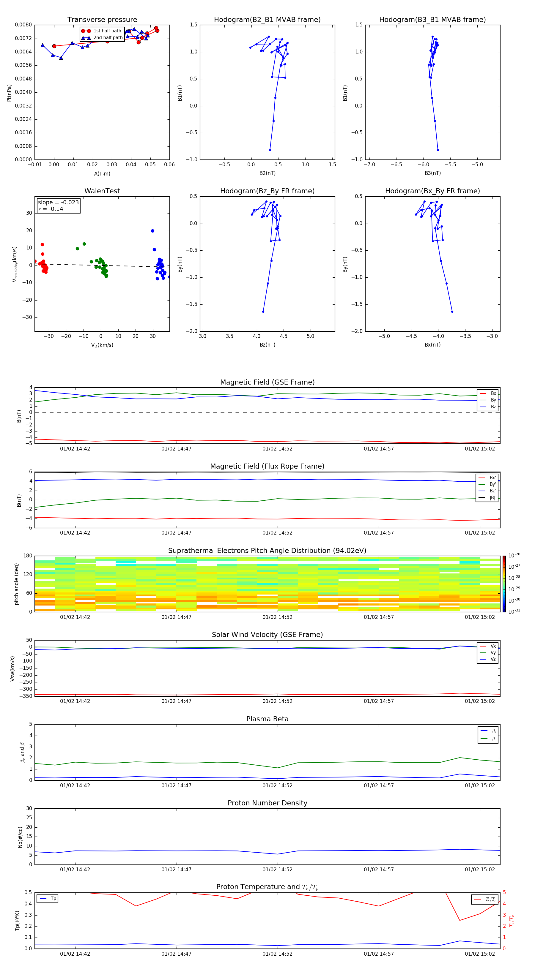Click the "Plasma Beta" plot title
The height and width of the screenshot is (980, 535).
(x=267, y=719)
